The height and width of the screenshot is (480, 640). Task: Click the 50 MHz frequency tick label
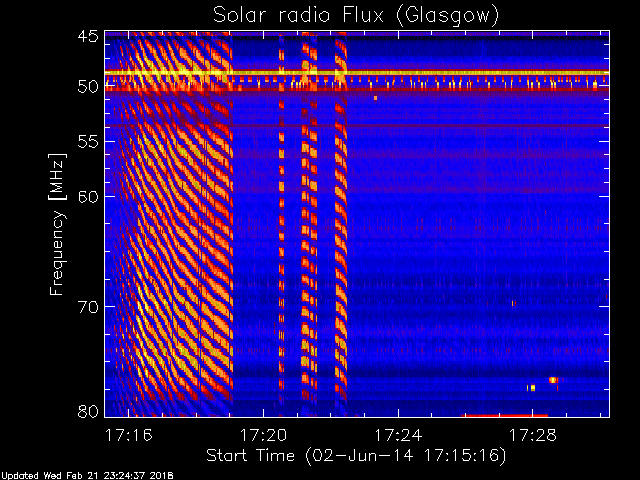click(x=88, y=86)
